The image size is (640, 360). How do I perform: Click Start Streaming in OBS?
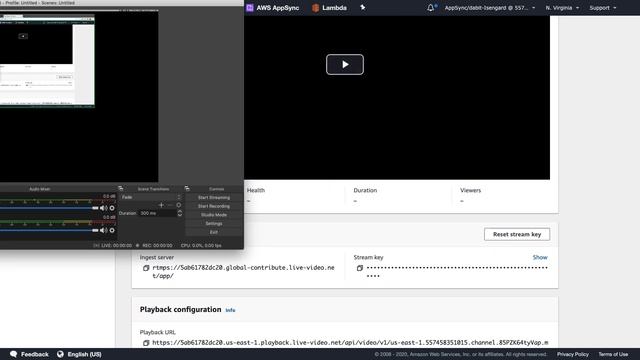(214, 198)
